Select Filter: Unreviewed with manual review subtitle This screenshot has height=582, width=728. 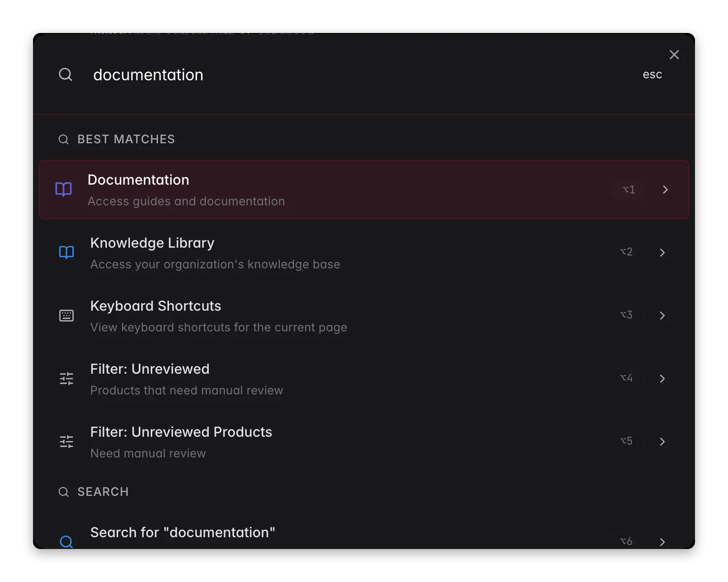[x=364, y=379]
